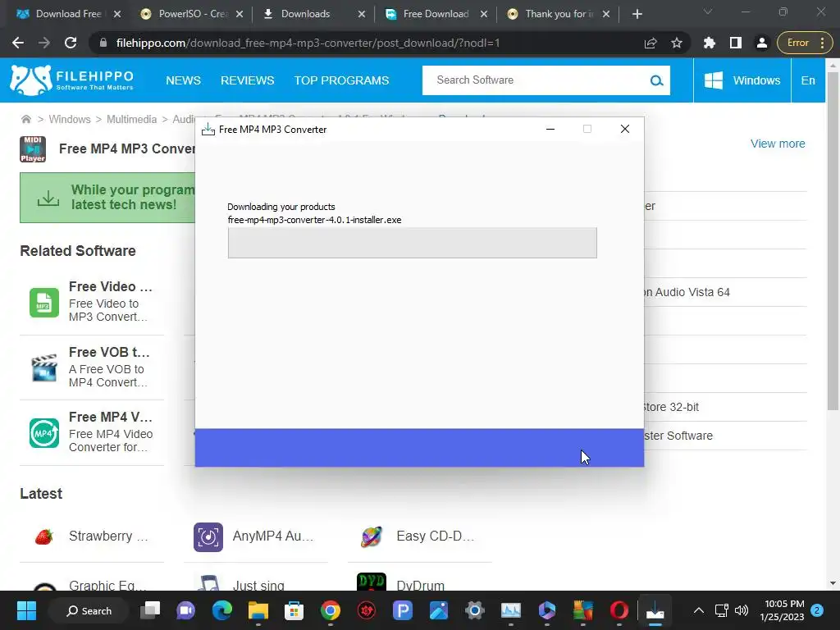Viewport: 840px width, 630px height.
Task: Bookmark this page with star icon
Action: (x=677, y=43)
